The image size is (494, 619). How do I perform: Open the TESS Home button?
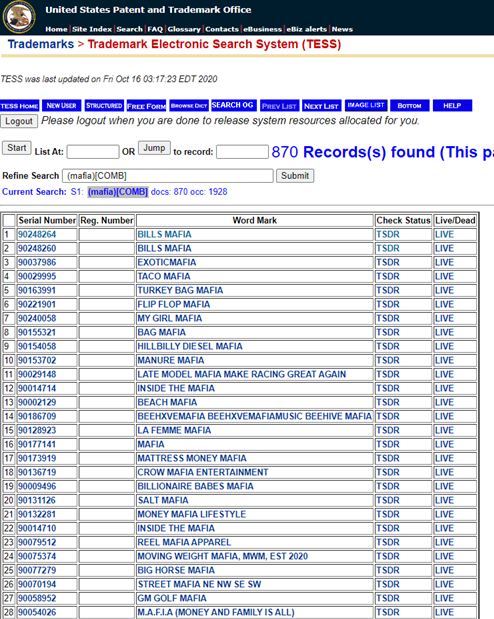(19, 106)
